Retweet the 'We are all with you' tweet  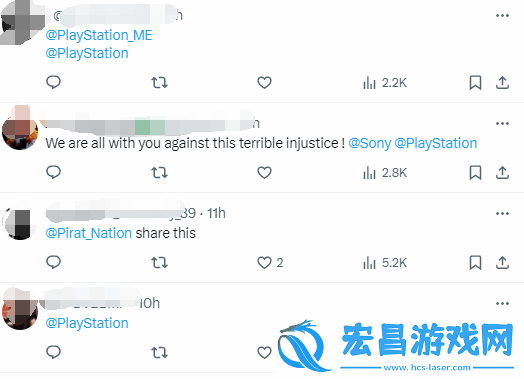click(x=159, y=173)
